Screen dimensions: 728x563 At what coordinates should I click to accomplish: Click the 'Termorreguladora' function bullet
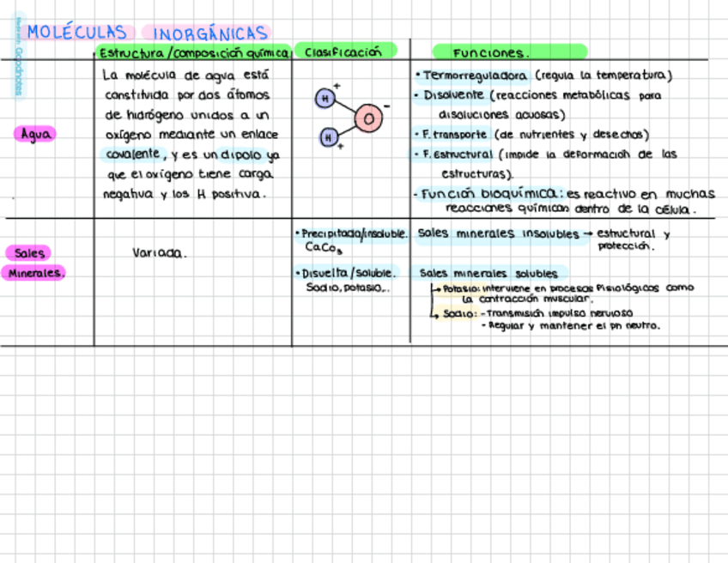[475, 76]
